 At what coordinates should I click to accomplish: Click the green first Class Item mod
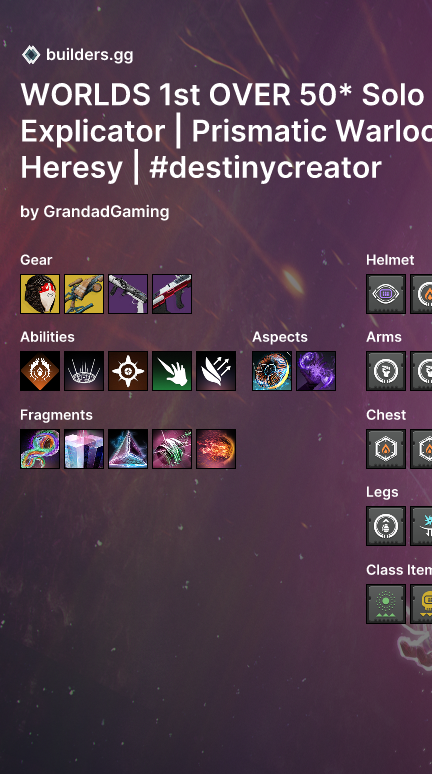click(386, 604)
